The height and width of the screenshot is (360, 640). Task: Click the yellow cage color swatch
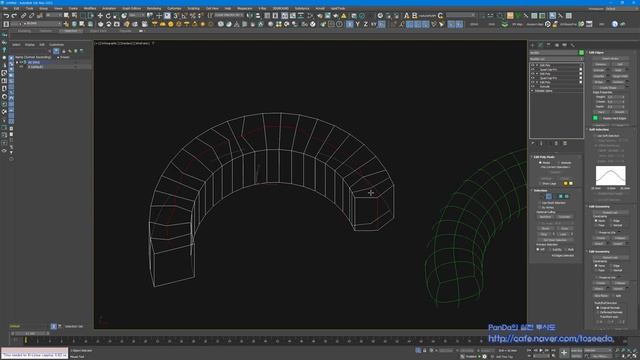[x=566, y=184]
